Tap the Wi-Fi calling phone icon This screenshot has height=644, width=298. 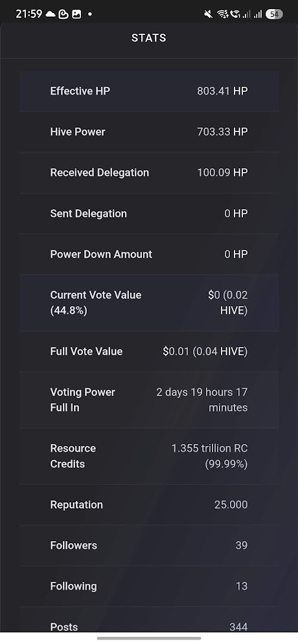pyautogui.click(x=235, y=14)
